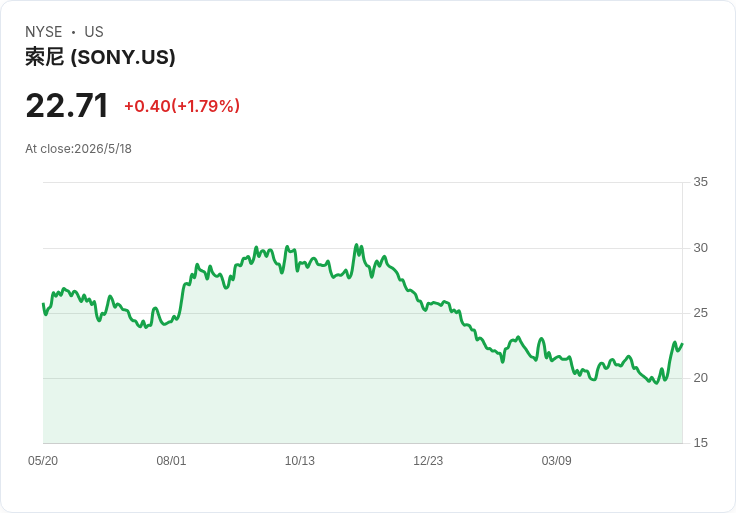736x513 pixels.
Task: Click the 15 price axis label
Action: 700,443
